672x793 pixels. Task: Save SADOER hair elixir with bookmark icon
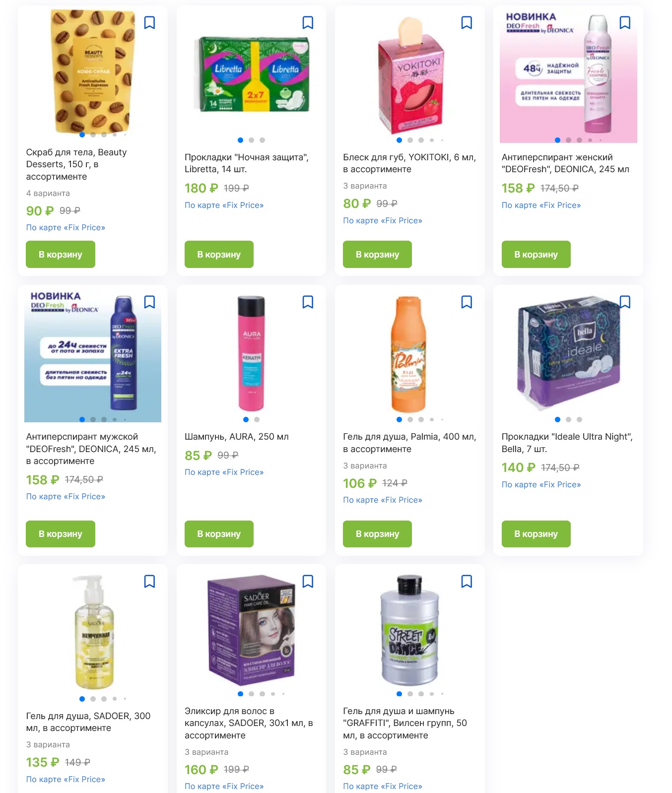coord(308,582)
